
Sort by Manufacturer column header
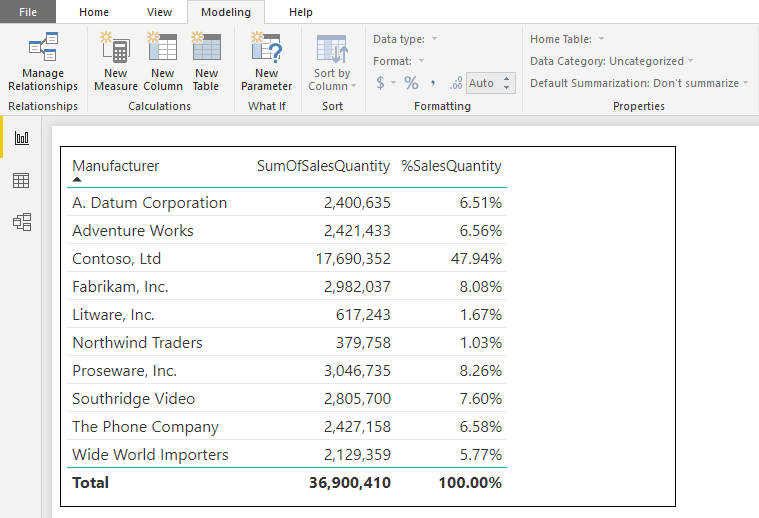[x=116, y=166]
